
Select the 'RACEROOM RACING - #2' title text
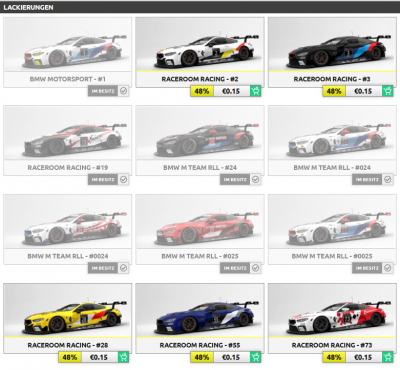pyautogui.click(x=200, y=79)
